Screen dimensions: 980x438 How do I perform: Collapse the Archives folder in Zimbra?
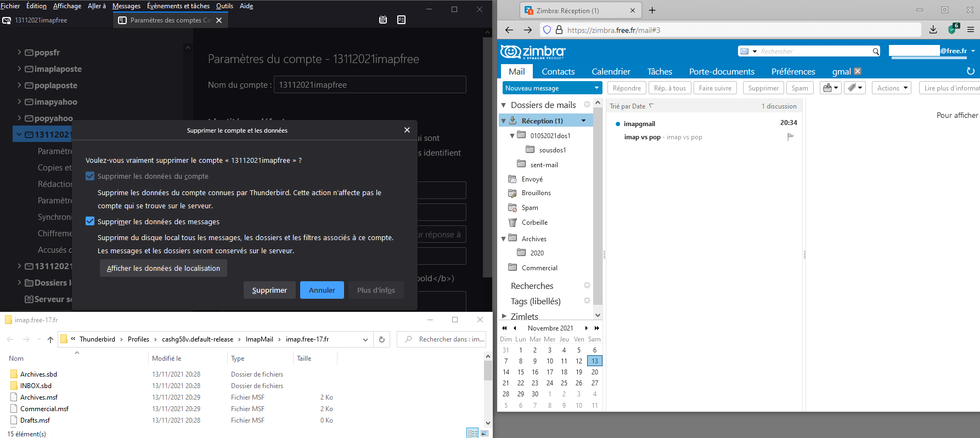(504, 239)
